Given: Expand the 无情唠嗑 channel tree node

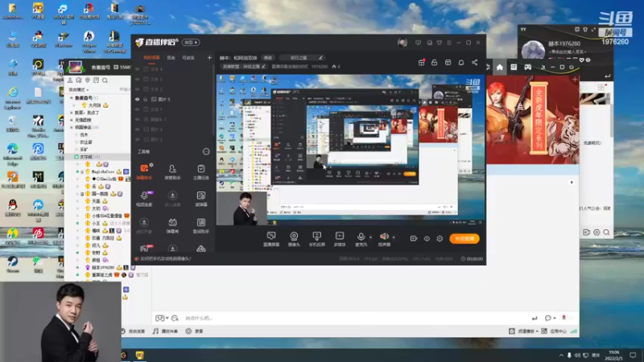Looking at the screenshot, I should 72,120.
